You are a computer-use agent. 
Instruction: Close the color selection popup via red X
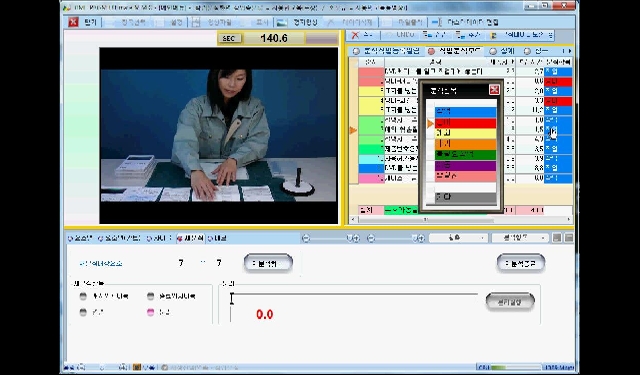point(494,90)
